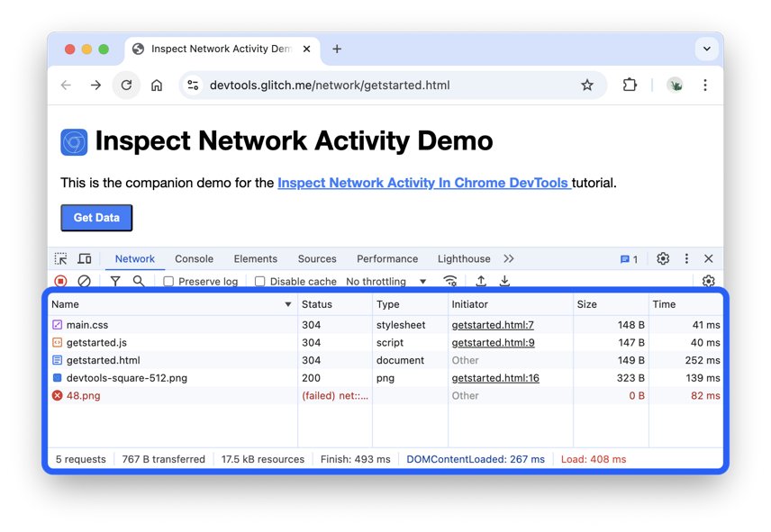This screenshot has width=771, height=532.
Task: Toggle the network filter funnel icon
Action: [x=115, y=281]
